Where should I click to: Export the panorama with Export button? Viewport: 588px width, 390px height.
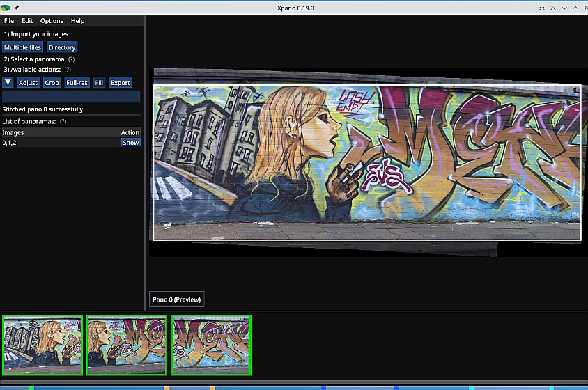coord(121,82)
